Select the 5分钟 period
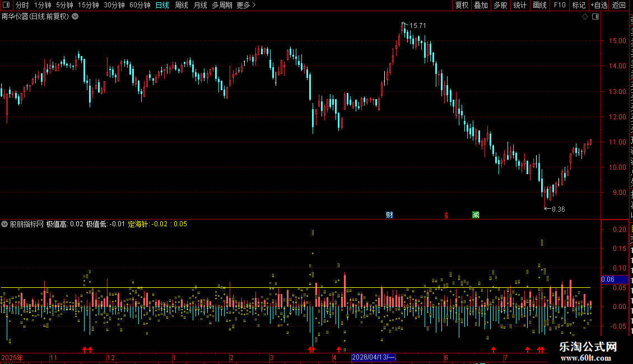This screenshot has width=633, height=364. (x=64, y=5)
